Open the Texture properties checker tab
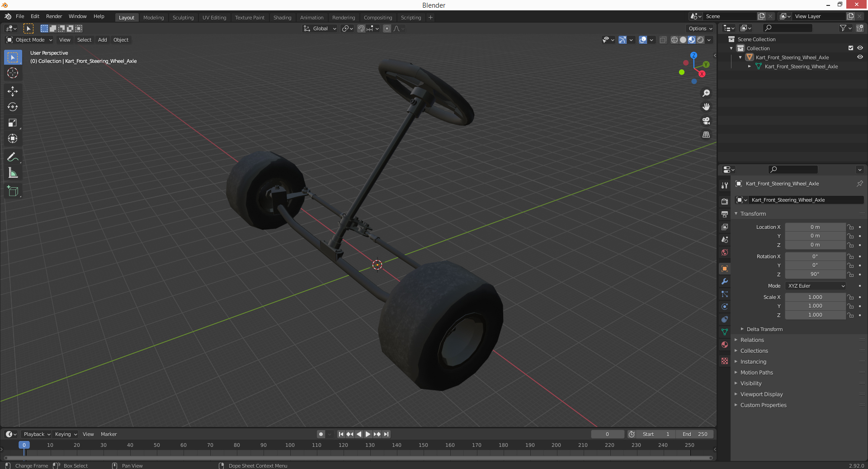The width and height of the screenshot is (868, 469). [725, 361]
